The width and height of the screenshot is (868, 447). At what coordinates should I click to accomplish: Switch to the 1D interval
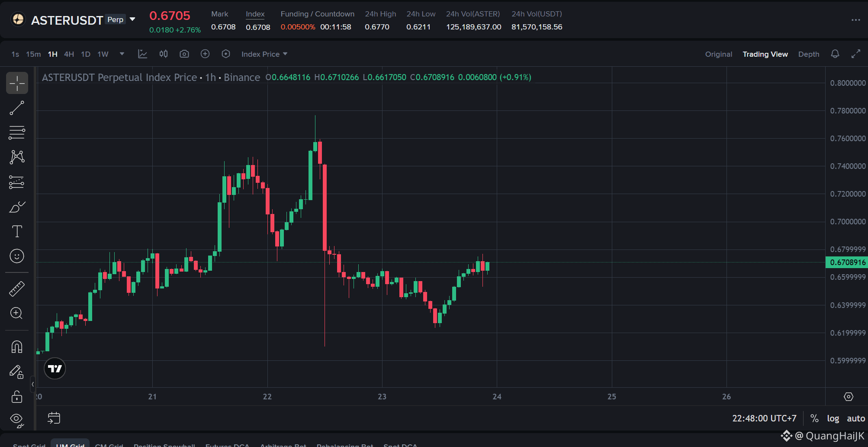point(86,54)
